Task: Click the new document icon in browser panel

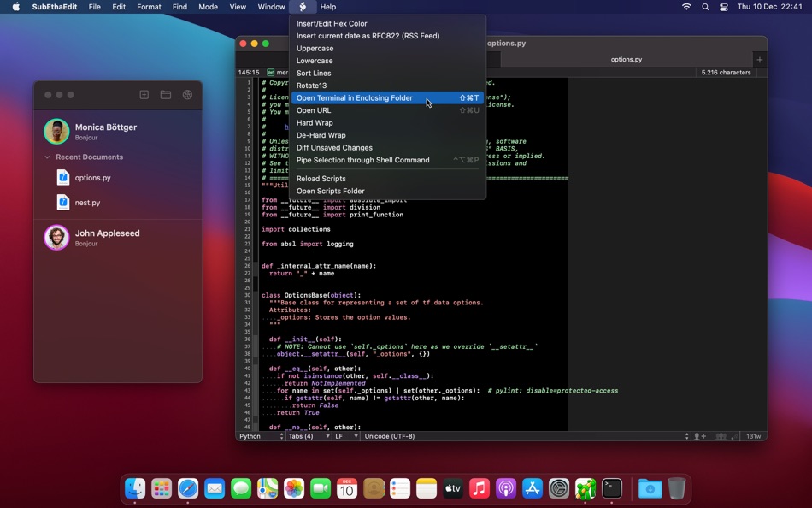Action: tap(144, 95)
